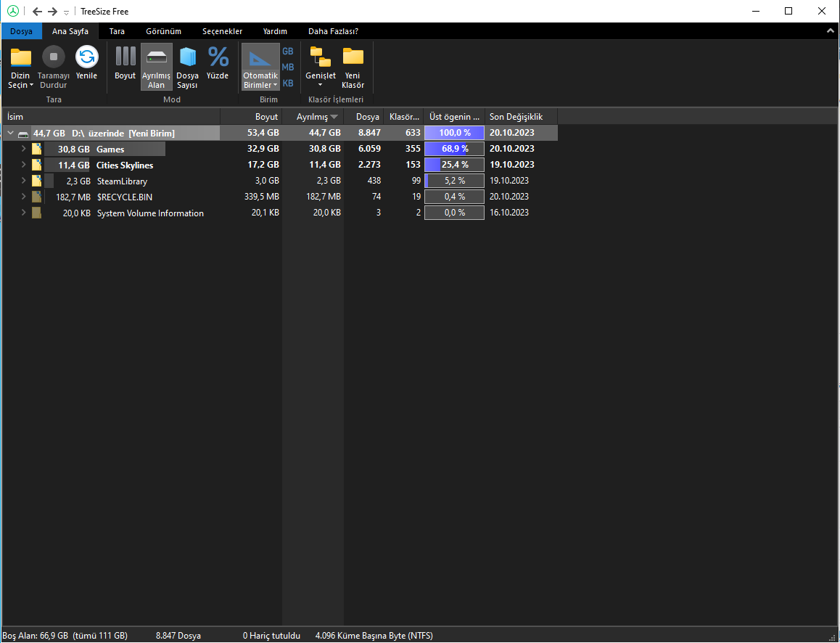The image size is (840, 643).
Task: Open the Seçenekler ribbon tab
Action: (x=222, y=31)
